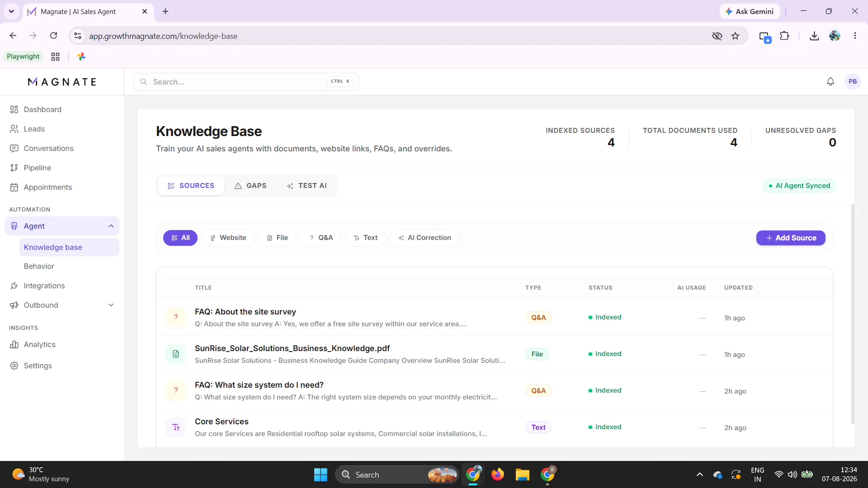The image size is (868, 488).
Task: Open the Playwright bookmark
Action: 23,56
